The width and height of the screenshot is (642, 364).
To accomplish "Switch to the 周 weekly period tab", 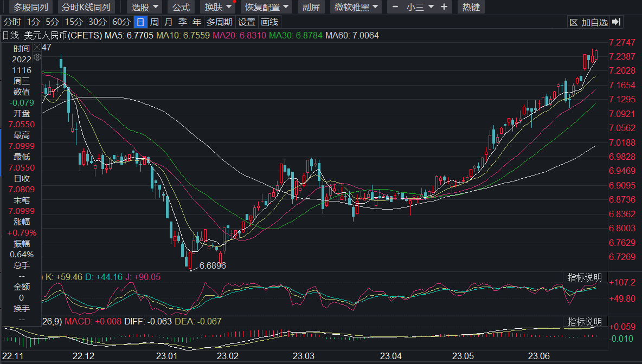I will click(155, 22).
